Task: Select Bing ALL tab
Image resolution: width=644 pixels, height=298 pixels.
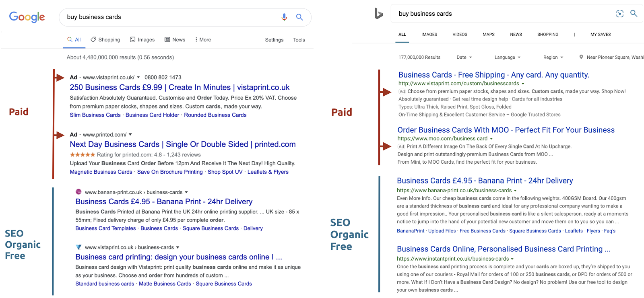Action: (x=402, y=35)
